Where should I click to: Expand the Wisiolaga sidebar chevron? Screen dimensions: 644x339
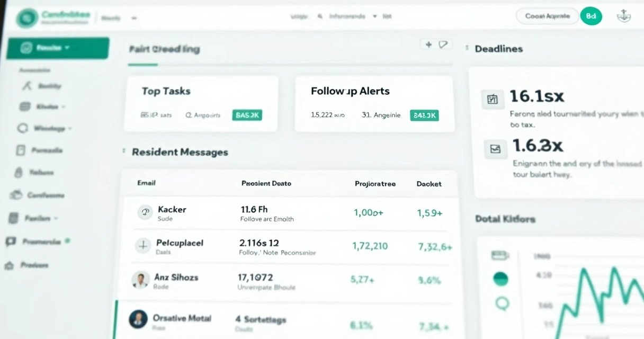[x=70, y=128]
